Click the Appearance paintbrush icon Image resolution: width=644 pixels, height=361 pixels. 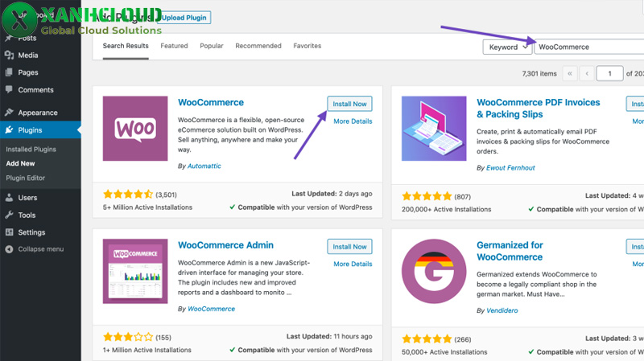(x=9, y=113)
